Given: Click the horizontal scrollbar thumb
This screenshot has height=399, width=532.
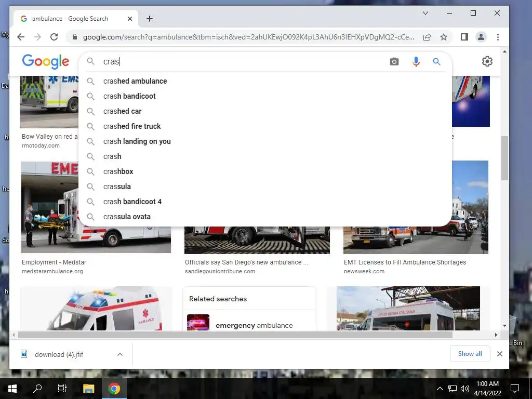Looking at the screenshot, I should click(235, 335).
